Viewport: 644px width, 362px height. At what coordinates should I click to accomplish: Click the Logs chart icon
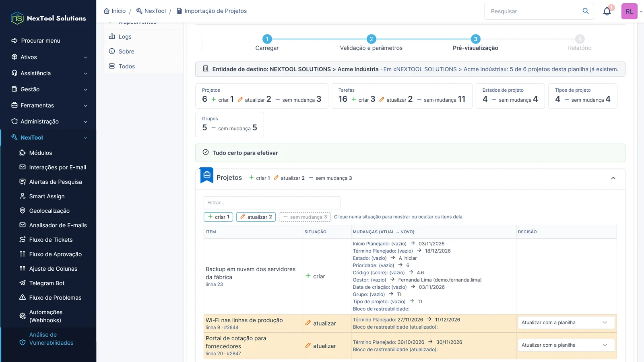click(x=112, y=37)
